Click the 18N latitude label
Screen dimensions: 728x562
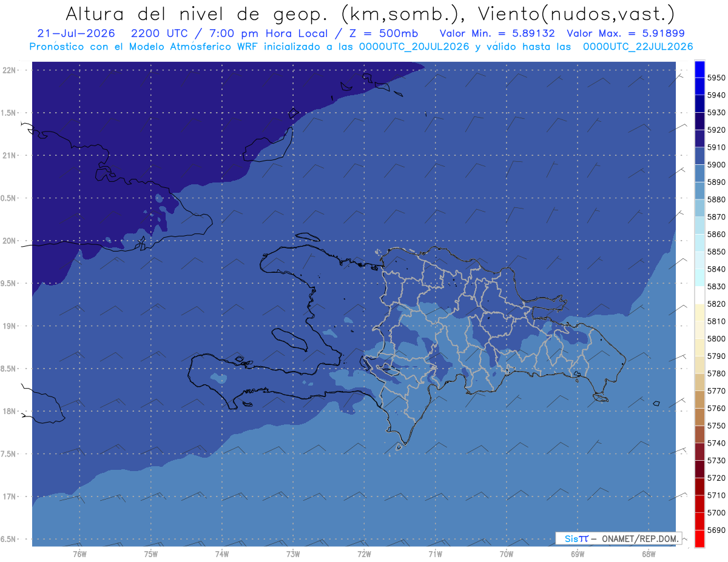pyautogui.click(x=8, y=411)
